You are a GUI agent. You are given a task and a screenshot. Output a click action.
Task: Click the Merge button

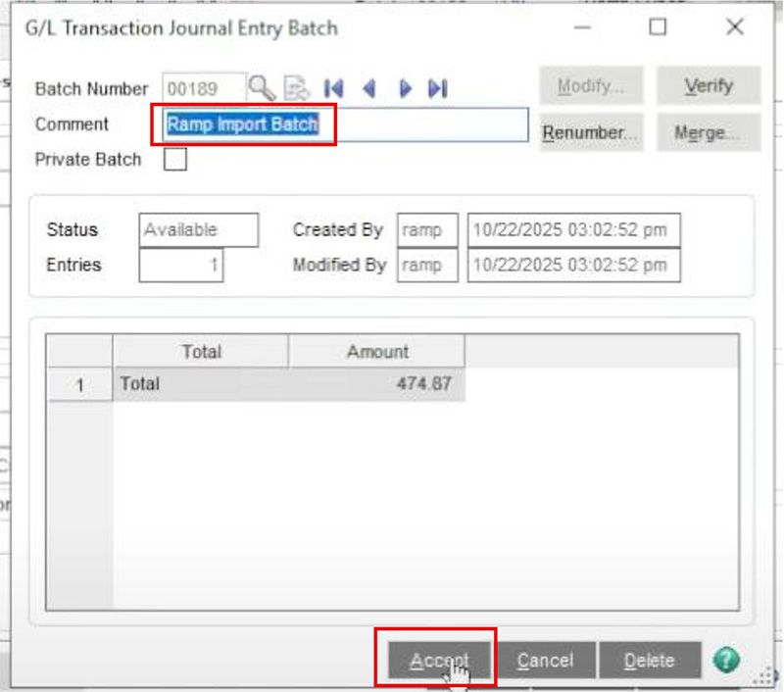click(708, 133)
